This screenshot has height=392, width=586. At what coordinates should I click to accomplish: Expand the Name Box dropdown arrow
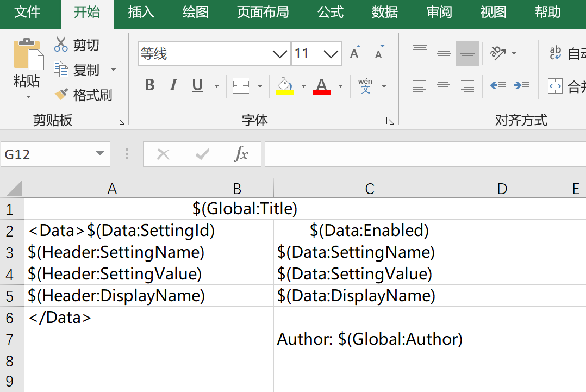(x=100, y=154)
